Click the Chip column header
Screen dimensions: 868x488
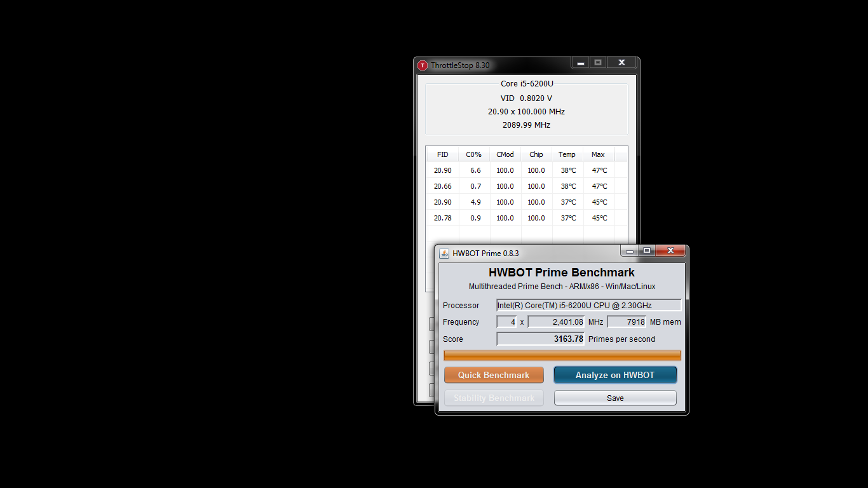[536, 154]
